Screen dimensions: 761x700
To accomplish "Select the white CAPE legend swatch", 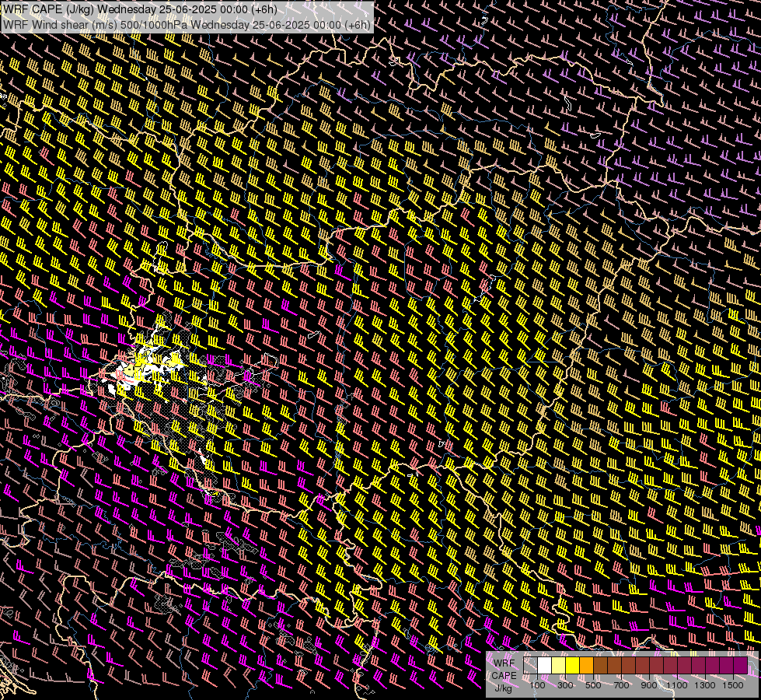I will (545, 666).
